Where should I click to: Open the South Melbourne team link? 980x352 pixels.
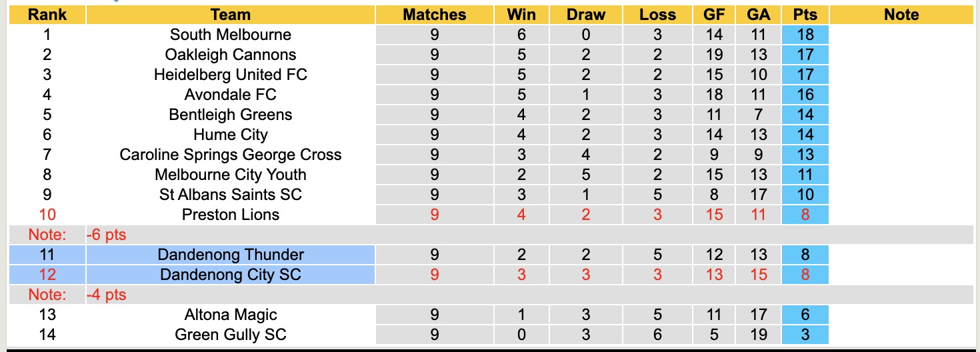click(230, 35)
